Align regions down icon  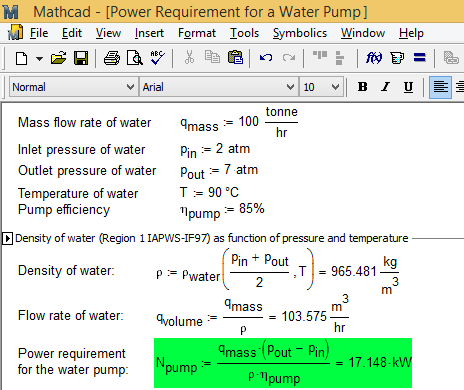coord(340,58)
